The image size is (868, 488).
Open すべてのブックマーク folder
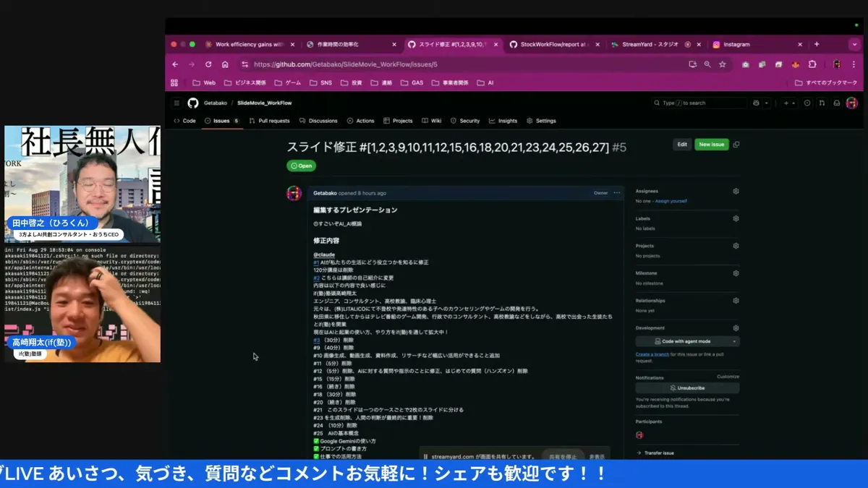[x=825, y=83]
